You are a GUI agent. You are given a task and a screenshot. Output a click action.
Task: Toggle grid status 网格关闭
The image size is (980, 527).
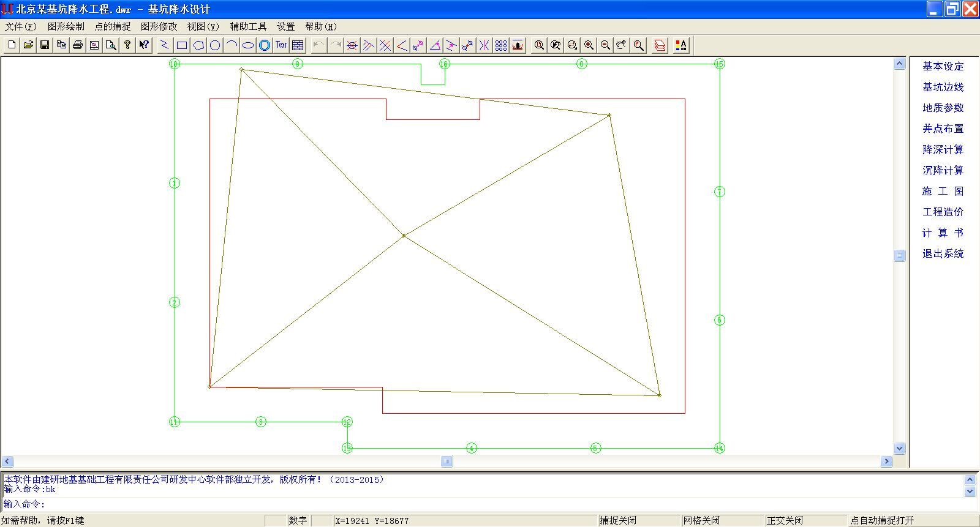701,520
